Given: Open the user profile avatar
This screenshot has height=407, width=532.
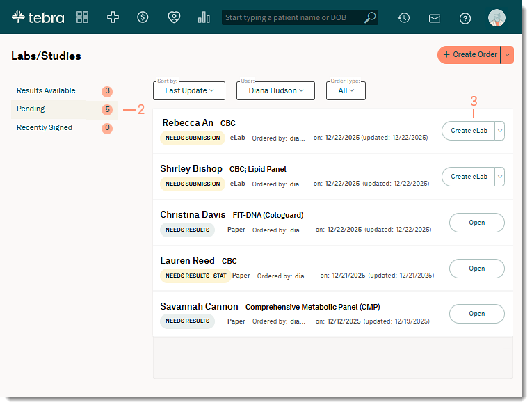Looking at the screenshot, I should pyautogui.click(x=497, y=17).
